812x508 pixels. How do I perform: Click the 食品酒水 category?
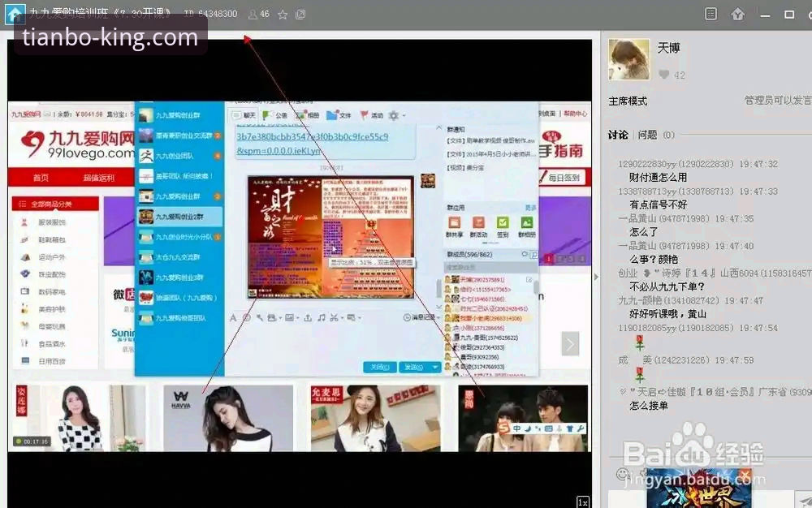52,343
